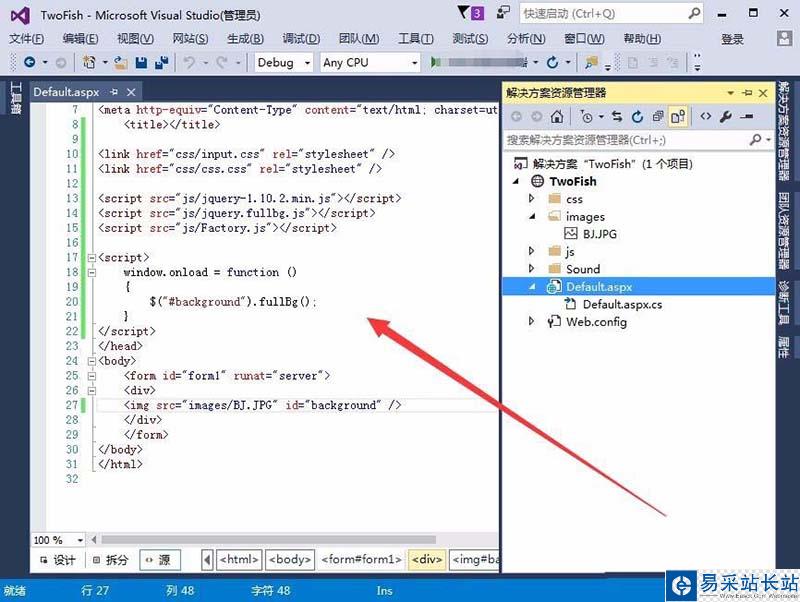Click the Preview Selected Items icon

pyautogui.click(x=747, y=116)
